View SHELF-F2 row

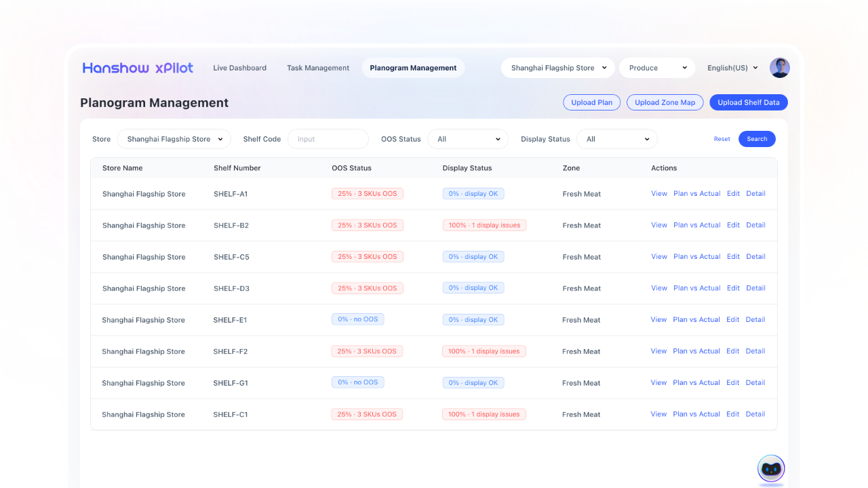[x=658, y=351]
